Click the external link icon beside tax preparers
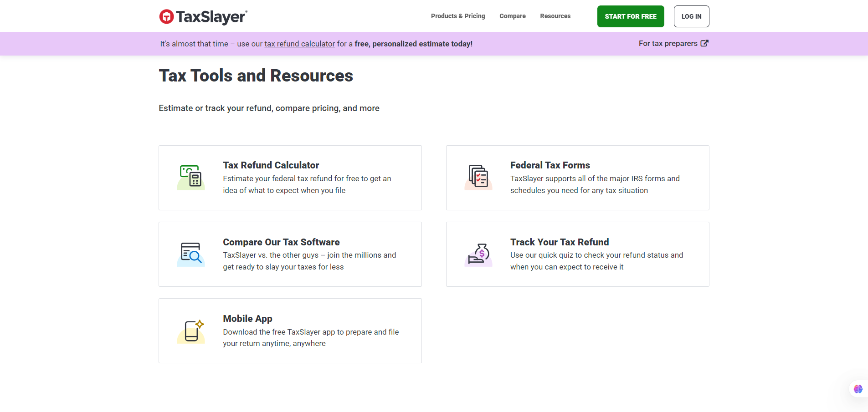 (704, 43)
